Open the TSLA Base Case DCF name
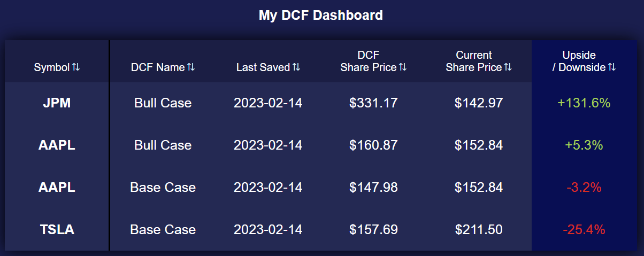Viewport: 644px width, 256px height. tap(163, 230)
